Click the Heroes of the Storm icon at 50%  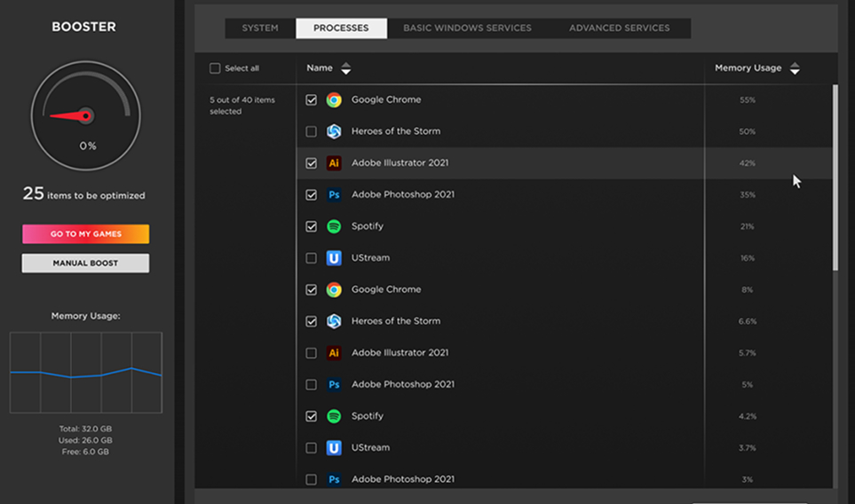(334, 131)
